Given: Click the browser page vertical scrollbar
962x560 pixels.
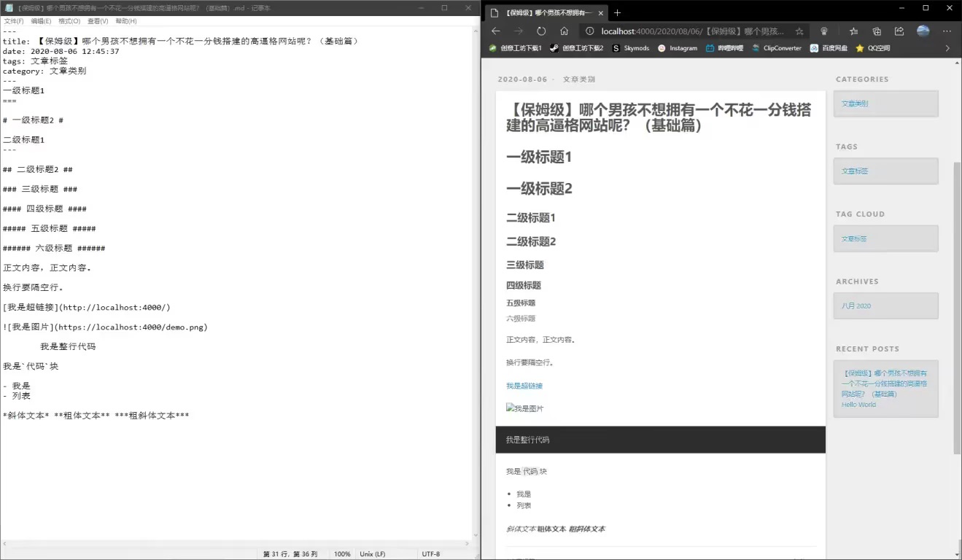Looking at the screenshot, I should pos(957,306).
